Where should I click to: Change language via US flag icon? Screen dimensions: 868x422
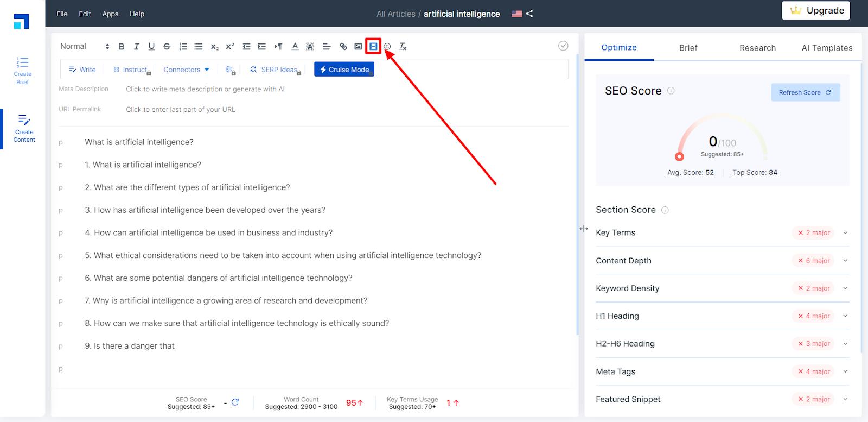click(x=517, y=14)
